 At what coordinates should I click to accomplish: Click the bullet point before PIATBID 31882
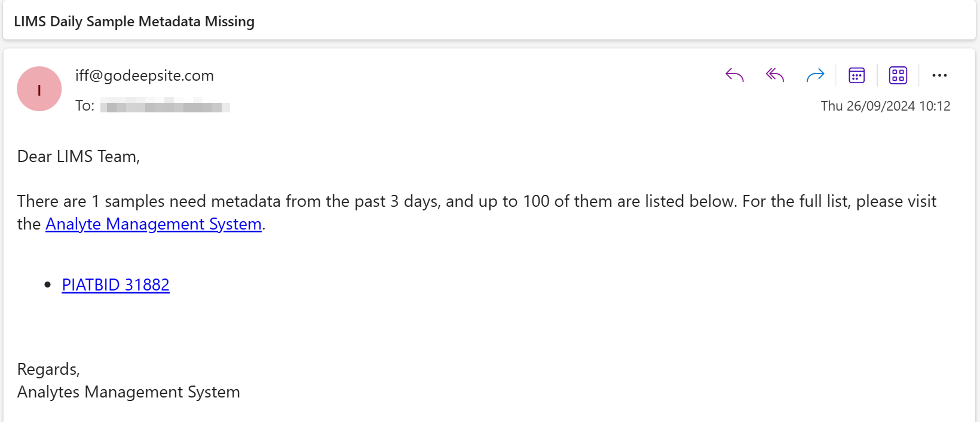coord(48,285)
